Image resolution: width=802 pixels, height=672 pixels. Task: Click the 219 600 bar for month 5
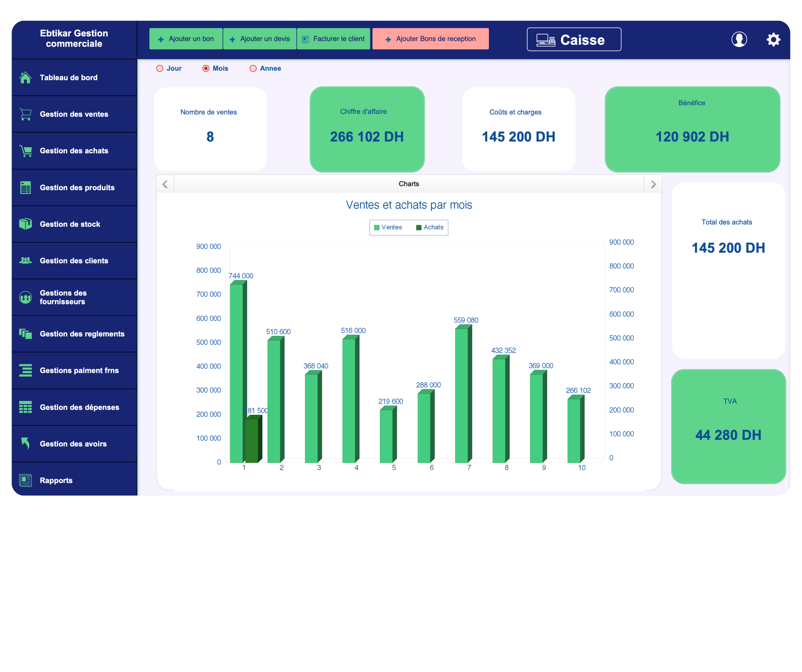(388, 435)
